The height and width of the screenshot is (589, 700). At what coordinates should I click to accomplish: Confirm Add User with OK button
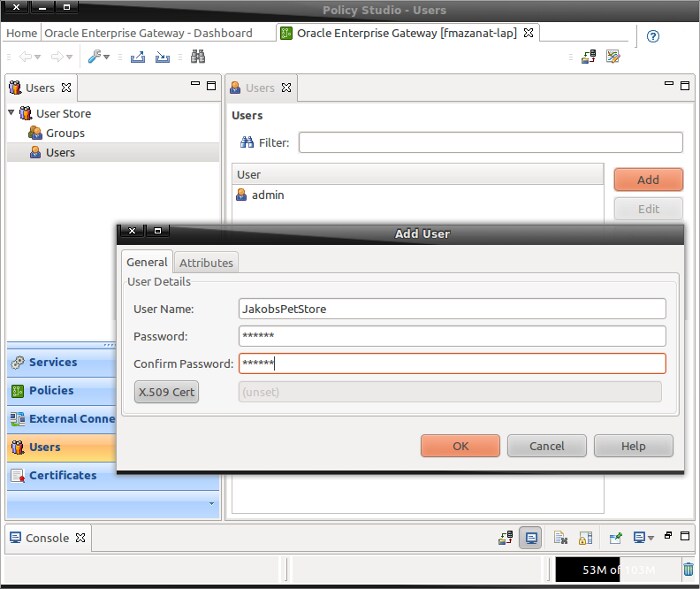[x=460, y=446]
